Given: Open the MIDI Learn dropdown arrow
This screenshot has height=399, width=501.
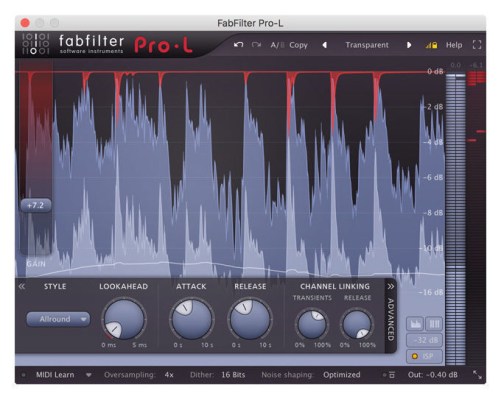Looking at the screenshot, I should 89,375.
